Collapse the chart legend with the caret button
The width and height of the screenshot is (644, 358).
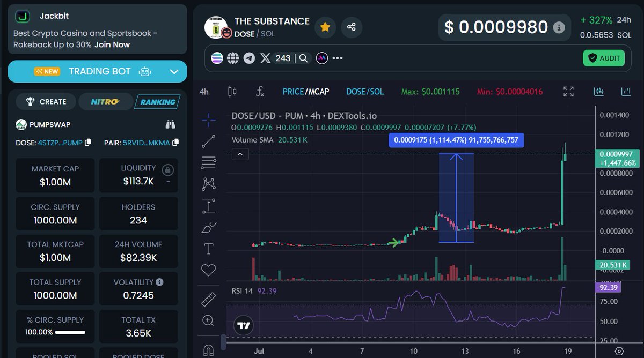tap(240, 154)
